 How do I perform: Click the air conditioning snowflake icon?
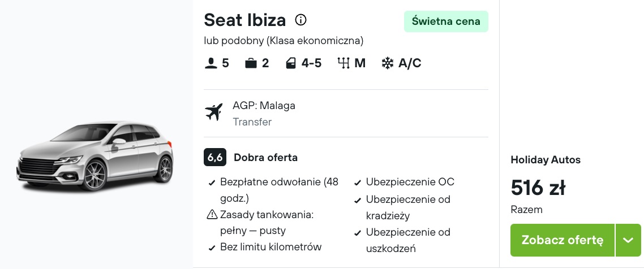pyautogui.click(x=387, y=63)
